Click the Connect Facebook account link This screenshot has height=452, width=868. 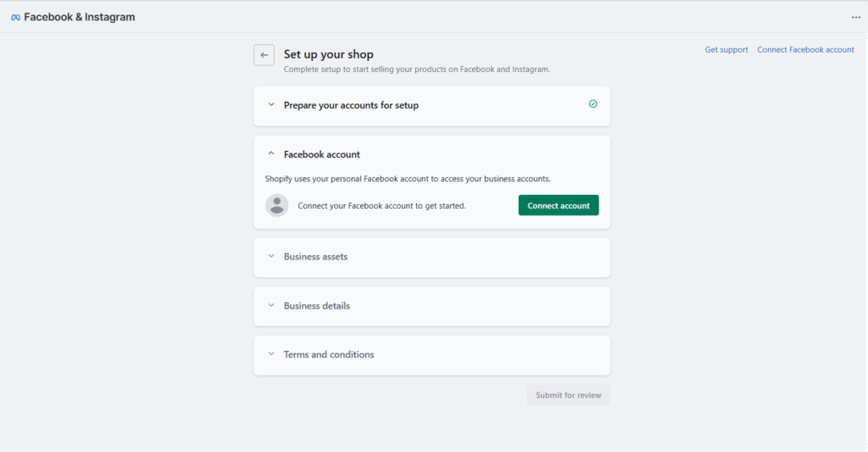[805, 50]
